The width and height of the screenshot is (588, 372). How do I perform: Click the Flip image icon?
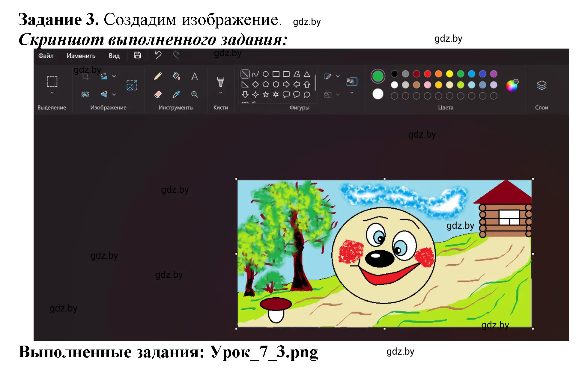104,94
